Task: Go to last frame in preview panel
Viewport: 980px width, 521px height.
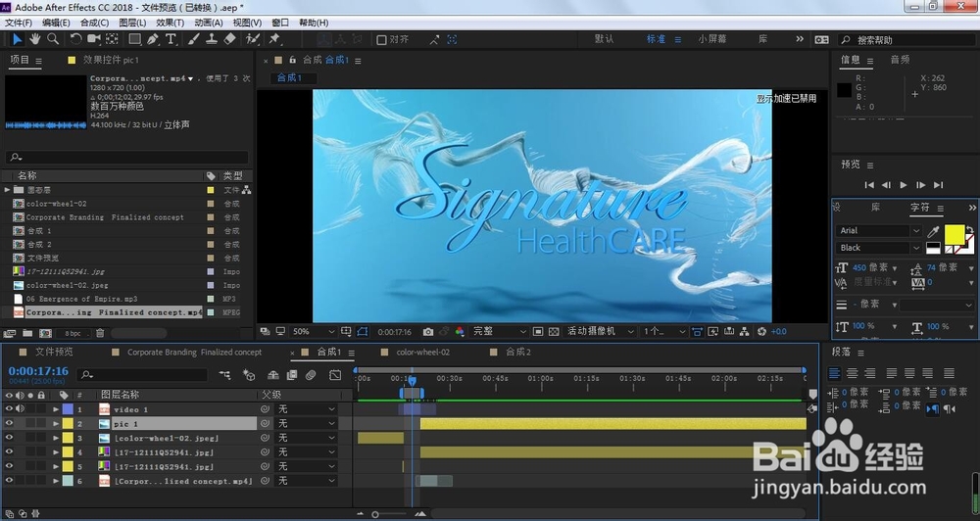Action: click(x=938, y=185)
